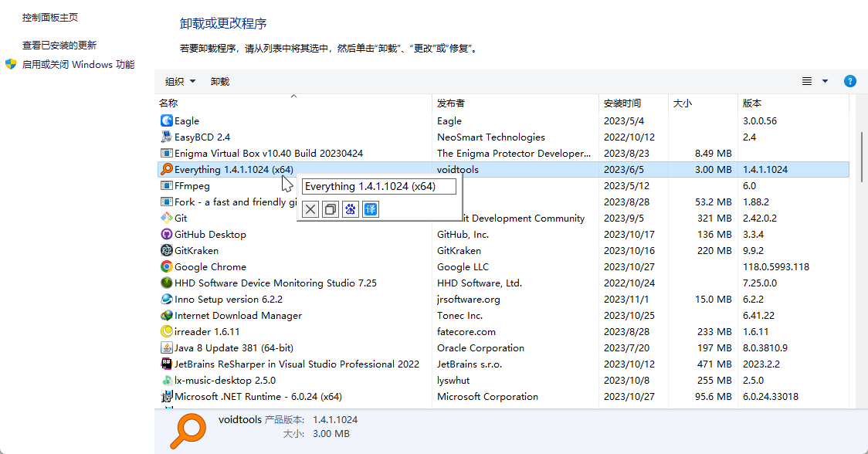Image resolution: width=868 pixels, height=454 pixels.
Task: Close the popup with the X icon
Action: [x=310, y=209]
